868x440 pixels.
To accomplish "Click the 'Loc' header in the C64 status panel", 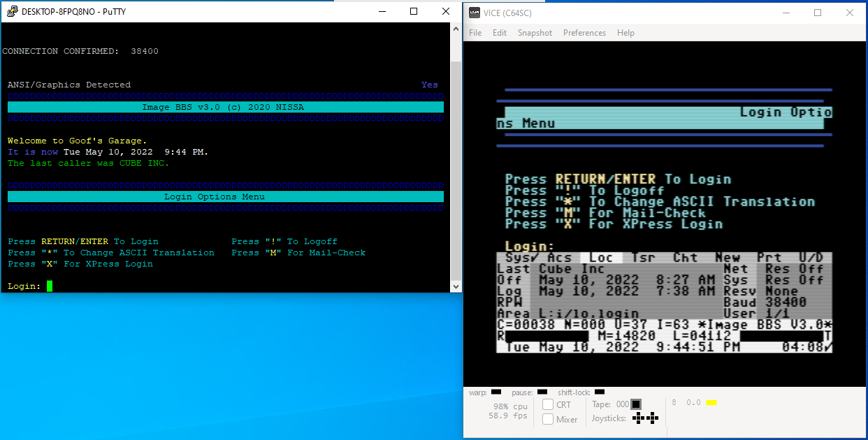I will (601, 257).
